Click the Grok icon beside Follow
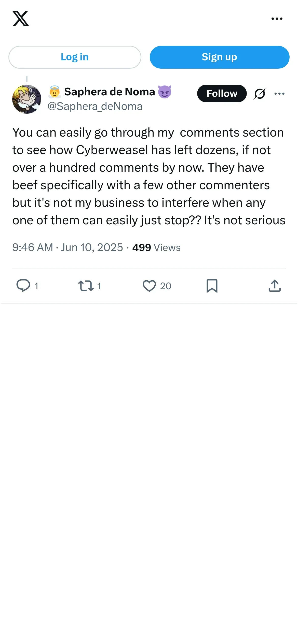The height and width of the screenshot is (644, 298). (x=260, y=94)
